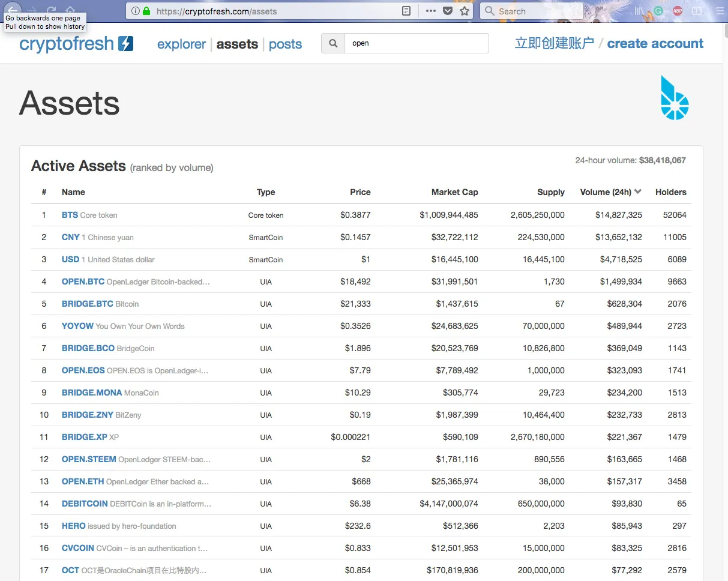Click the DEBITCOIN supply 650,000,000

(x=541, y=504)
